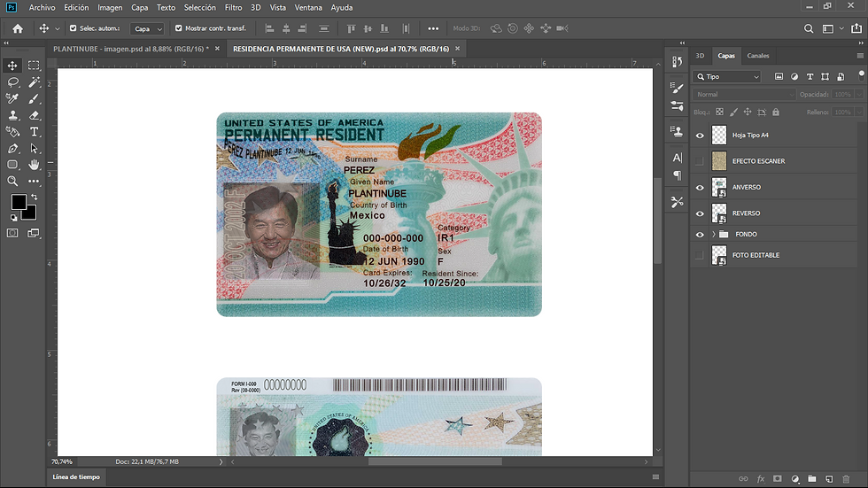Image resolution: width=868 pixels, height=488 pixels.
Task: Show the FOTO EDITABLE layer
Action: click(700, 255)
